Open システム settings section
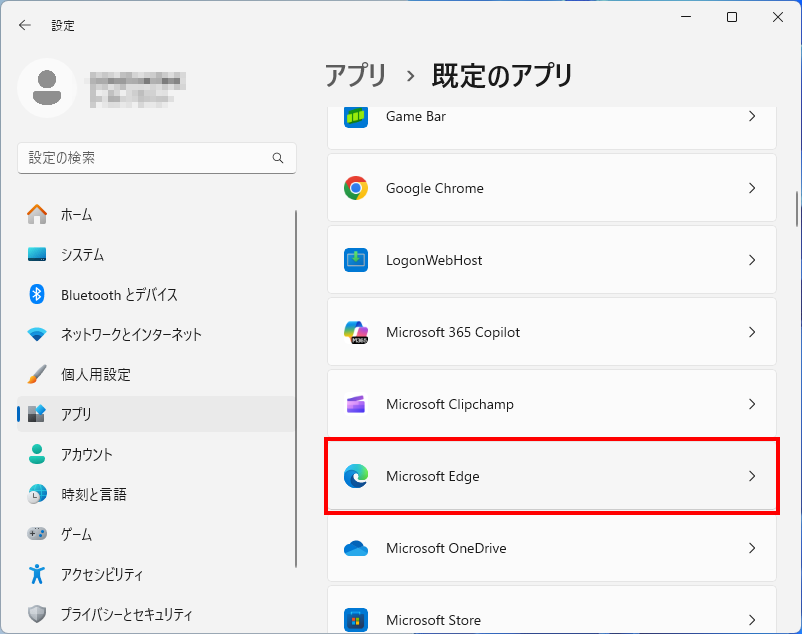 point(156,254)
